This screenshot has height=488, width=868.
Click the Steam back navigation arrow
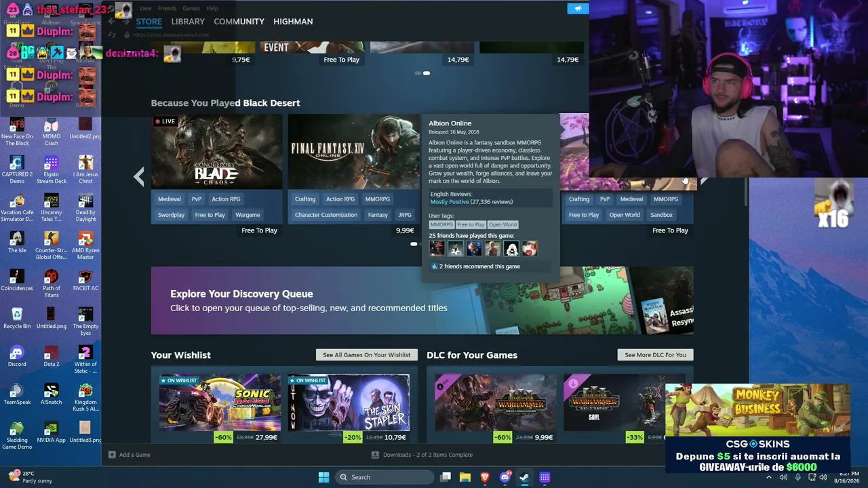(113, 22)
